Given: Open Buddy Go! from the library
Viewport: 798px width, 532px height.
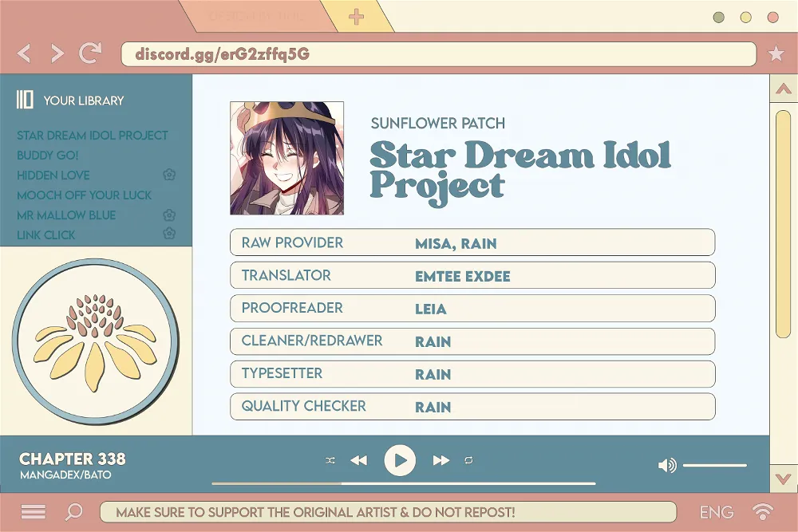Looking at the screenshot, I should click(x=47, y=155).
